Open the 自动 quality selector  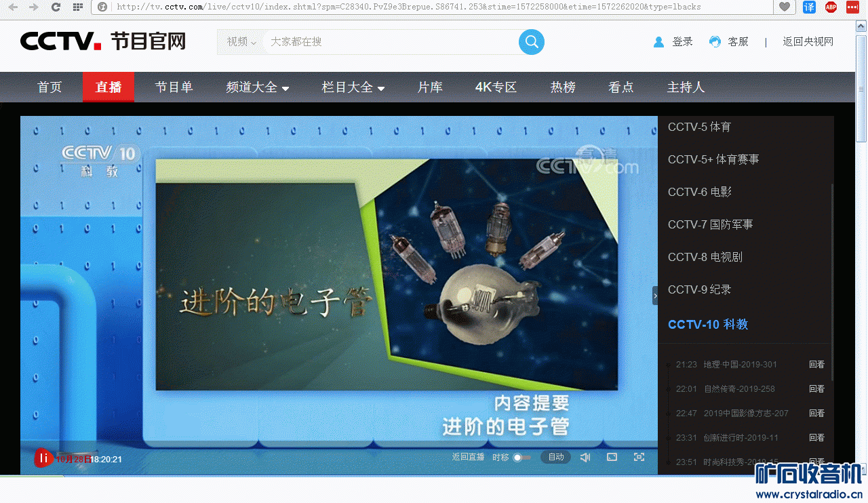[555, 458]
